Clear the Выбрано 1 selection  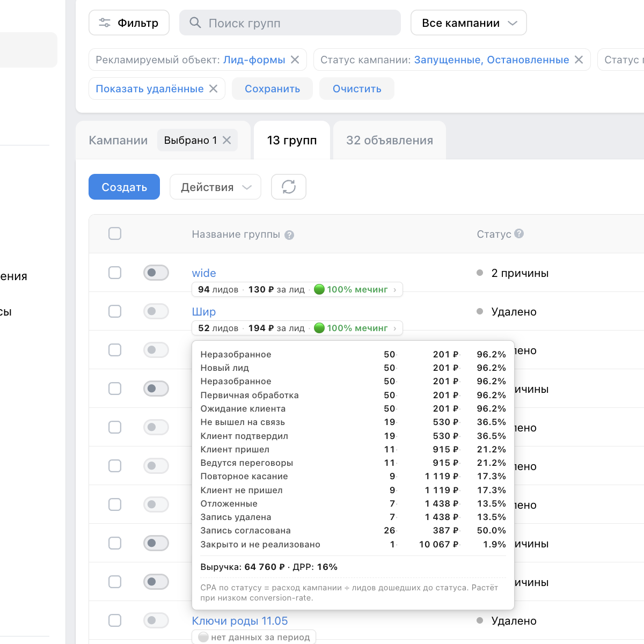point(227,140)
